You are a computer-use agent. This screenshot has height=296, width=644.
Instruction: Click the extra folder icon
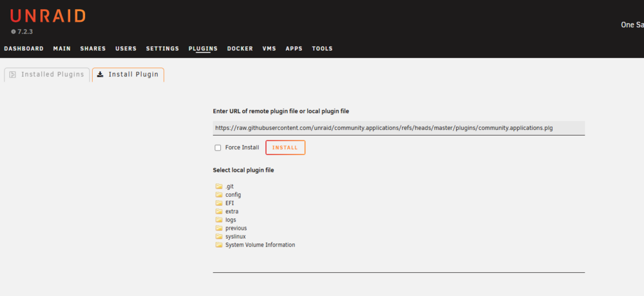pos(218,212)
